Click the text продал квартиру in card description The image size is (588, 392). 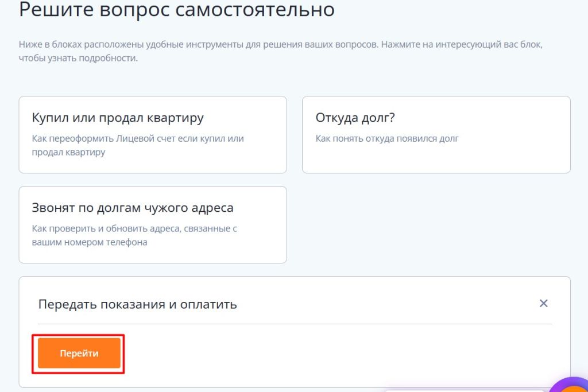click(69, 153)
